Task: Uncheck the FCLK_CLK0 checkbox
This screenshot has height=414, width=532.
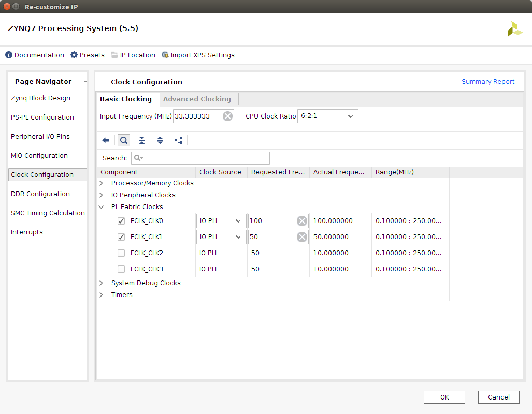Action: coord(121,221)
